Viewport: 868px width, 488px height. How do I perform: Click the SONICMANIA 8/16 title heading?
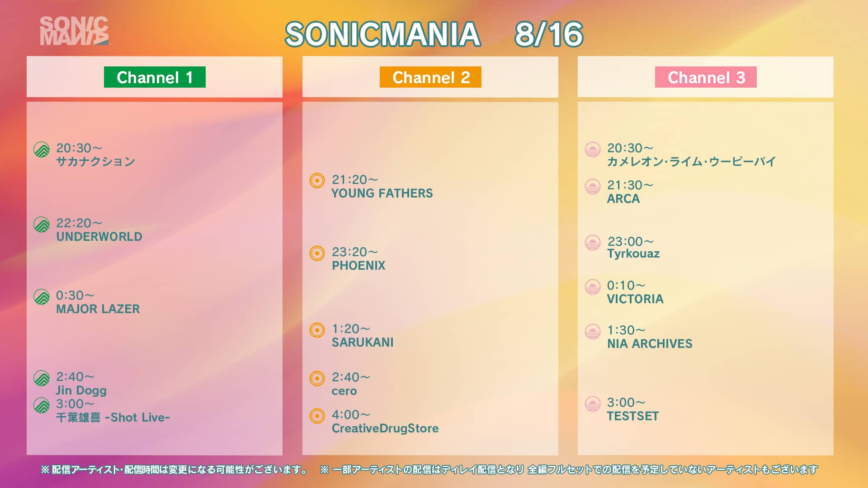coord(434,34)
